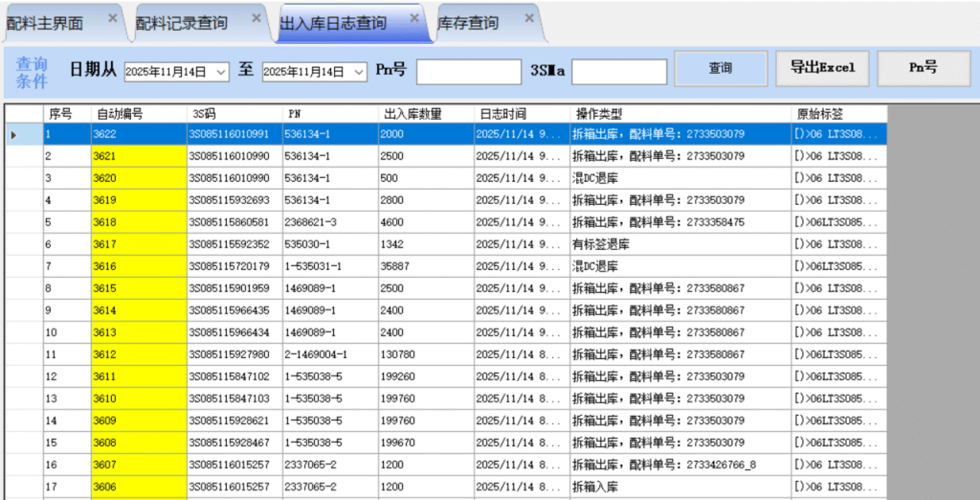Sort by the 序号 column header
The height and width of the screenshot is (500, 980).
(68, 114)
